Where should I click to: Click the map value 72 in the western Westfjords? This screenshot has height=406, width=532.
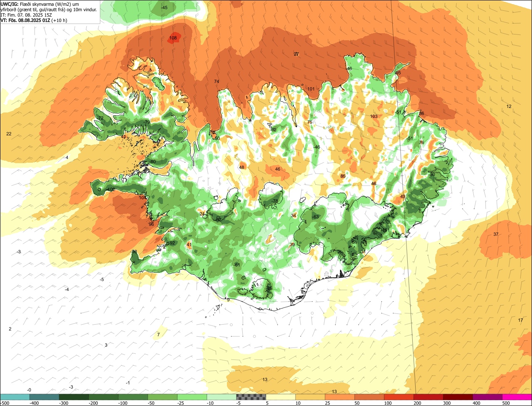(101, 118)
